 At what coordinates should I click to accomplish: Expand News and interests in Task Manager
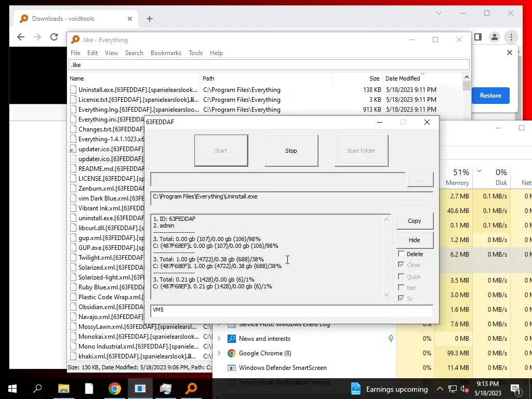pos(219,339)
